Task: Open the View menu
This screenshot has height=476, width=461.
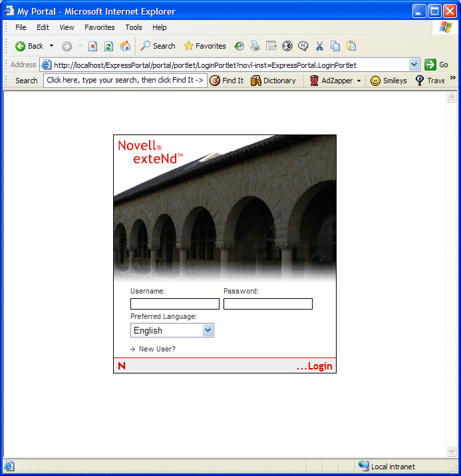Action: 67,27
